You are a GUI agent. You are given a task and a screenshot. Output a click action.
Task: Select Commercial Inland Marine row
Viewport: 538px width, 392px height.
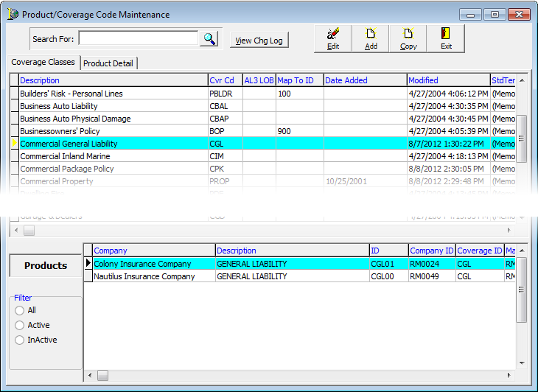(x=262, y=156)
